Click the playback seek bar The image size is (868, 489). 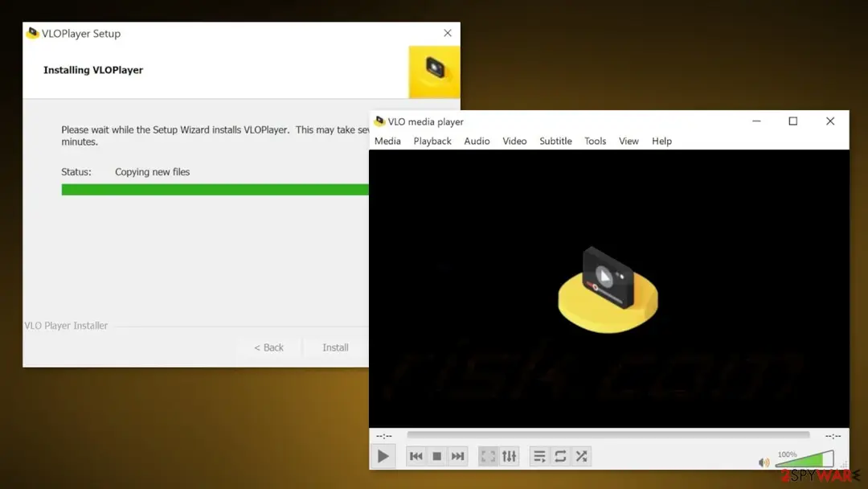pos(608,435)
